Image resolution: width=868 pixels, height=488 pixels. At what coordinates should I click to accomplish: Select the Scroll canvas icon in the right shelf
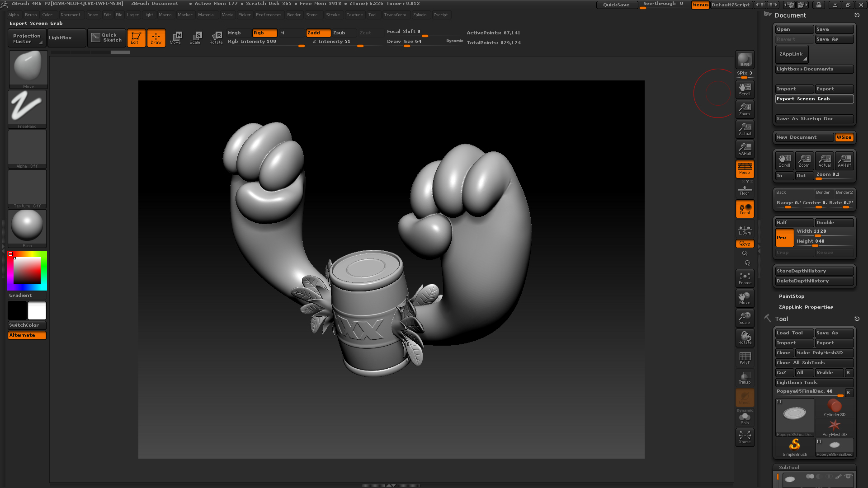[x=745, y=89]
